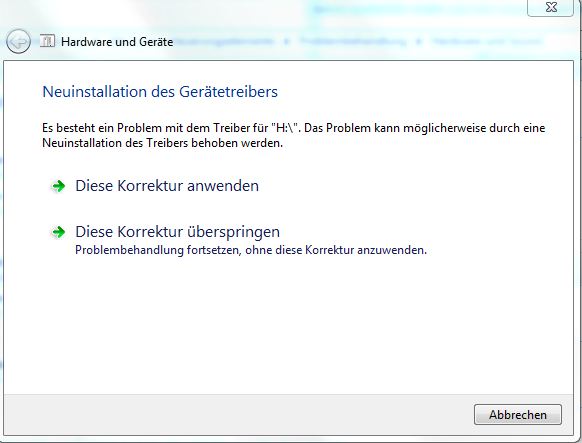Open blurred 'Hardware und Sound' breadcrumb
The width and height of the screenshot is (582, 443).
point(487,41)
